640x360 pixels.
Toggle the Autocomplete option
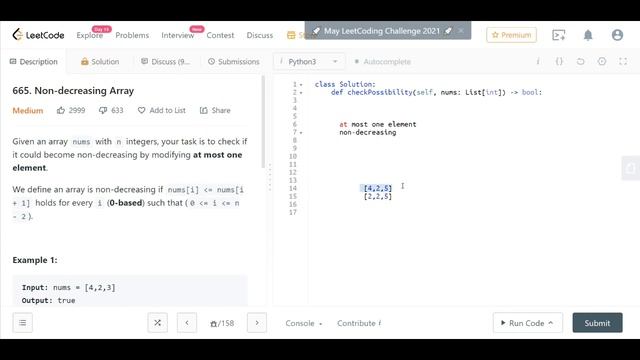click(x=382, y=62)
